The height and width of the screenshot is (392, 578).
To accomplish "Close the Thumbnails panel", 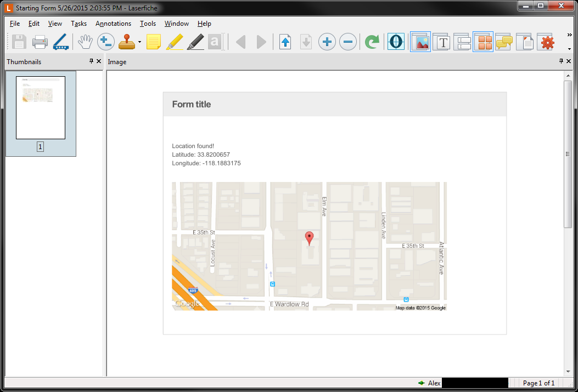I will click(99, 61).
